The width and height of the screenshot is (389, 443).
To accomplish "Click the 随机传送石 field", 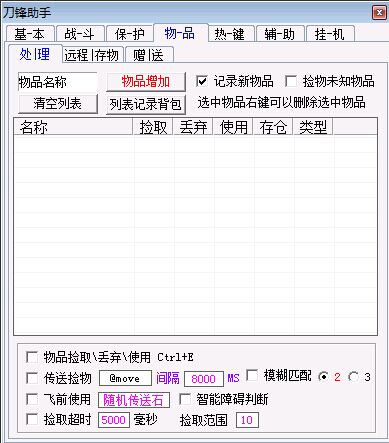I will (134, 400).
